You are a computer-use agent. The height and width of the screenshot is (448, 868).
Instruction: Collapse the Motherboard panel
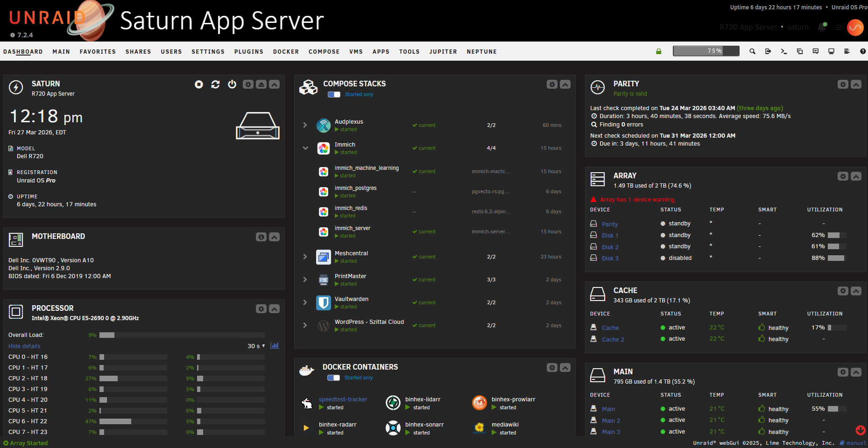pyautogui.click(x=275, y=237)
